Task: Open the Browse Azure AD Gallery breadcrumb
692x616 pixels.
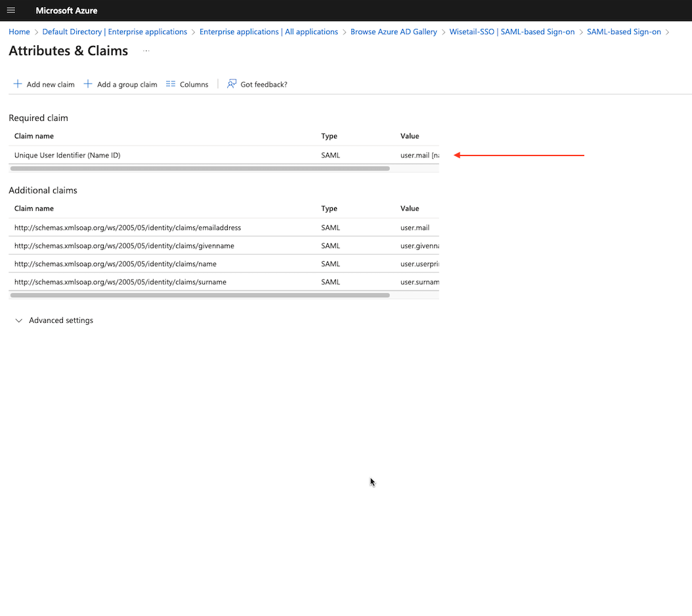Action: 394,31
